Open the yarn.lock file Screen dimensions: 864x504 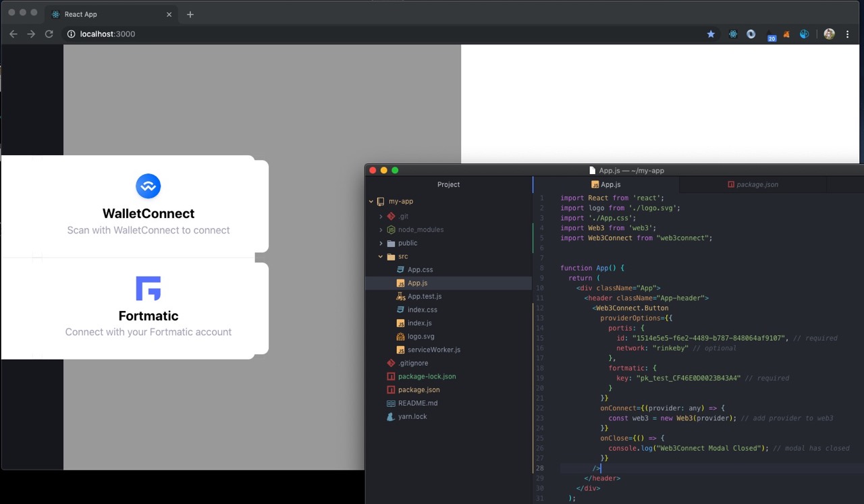412,416
